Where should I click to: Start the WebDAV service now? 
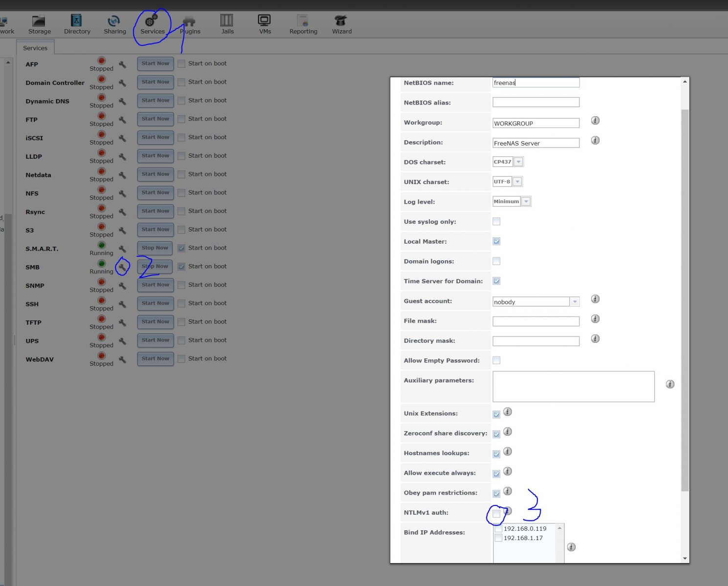click(155, 358)
